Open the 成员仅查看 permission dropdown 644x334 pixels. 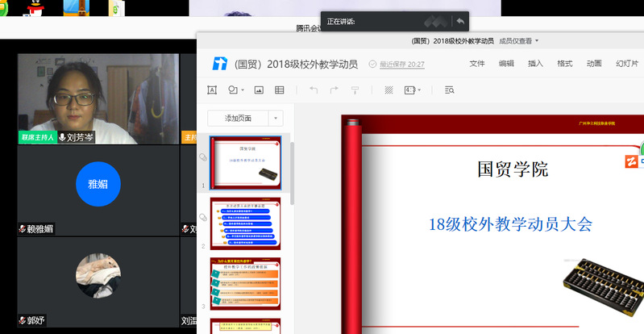520,40
